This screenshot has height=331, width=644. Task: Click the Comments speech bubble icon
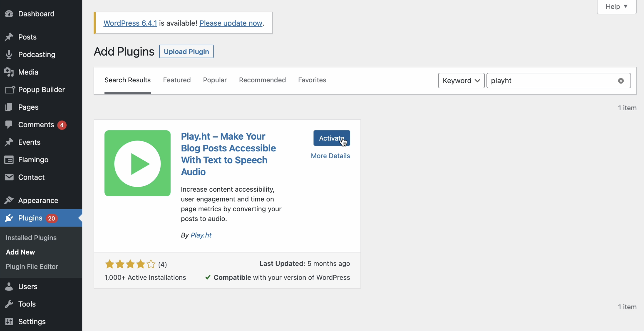coord(9,125)
